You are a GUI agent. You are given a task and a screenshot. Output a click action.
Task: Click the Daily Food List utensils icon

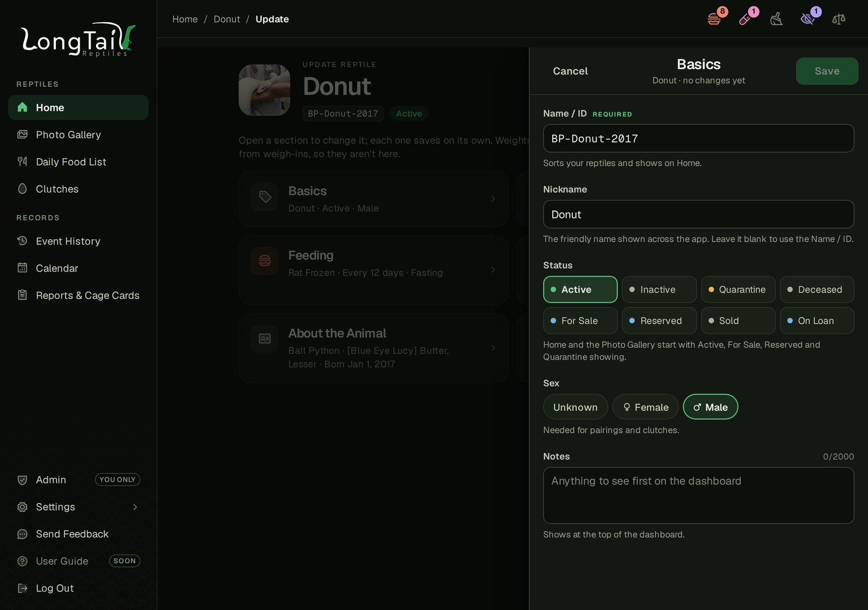tap(22, 162)
